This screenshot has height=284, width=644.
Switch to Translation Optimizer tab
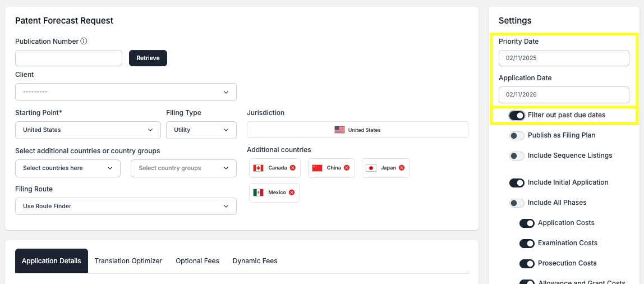point(128,261)
